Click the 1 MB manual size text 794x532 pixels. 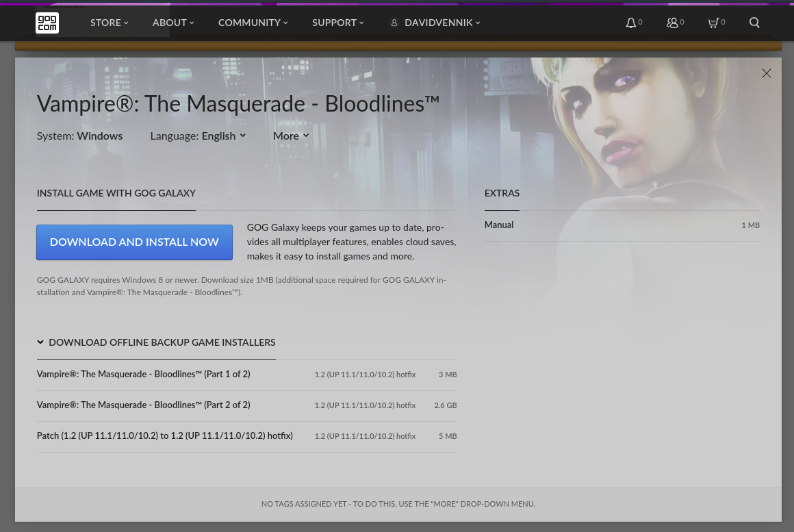pyautogui.click(x=750, y=225)
